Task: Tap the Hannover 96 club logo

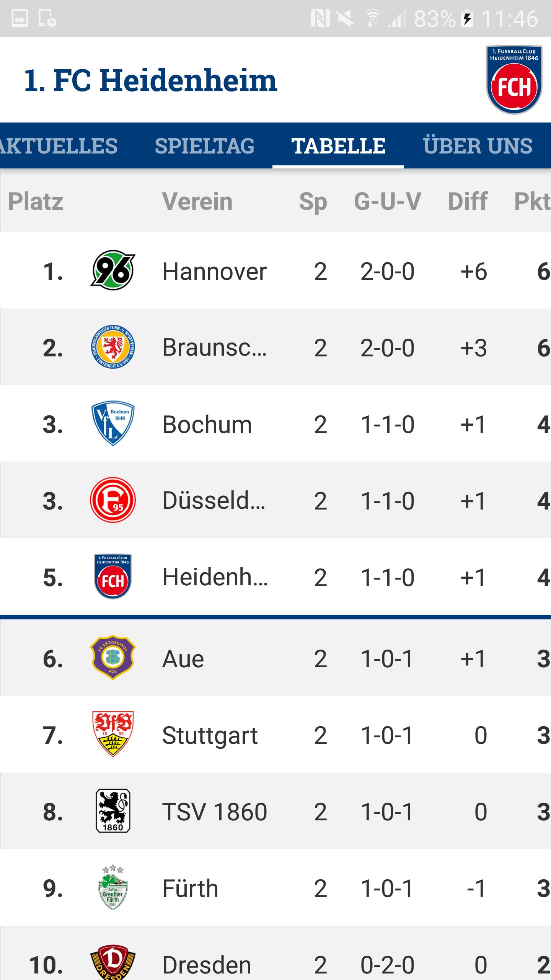Action: point(113,270)
